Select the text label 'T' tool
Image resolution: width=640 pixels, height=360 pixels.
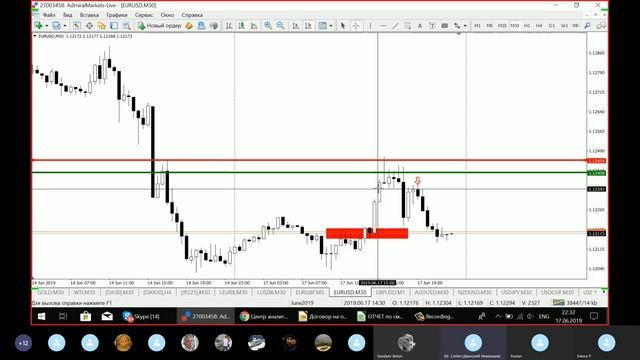[432, 26]
